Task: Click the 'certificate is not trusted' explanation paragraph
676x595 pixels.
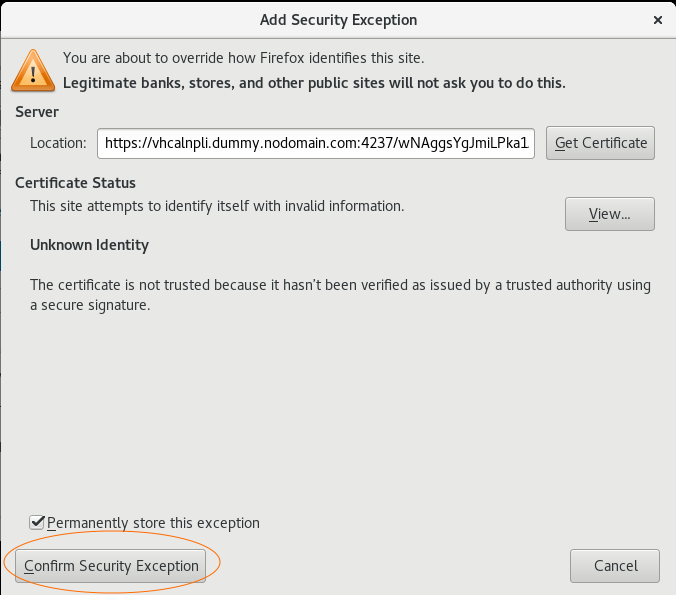Action: [340, 295]
